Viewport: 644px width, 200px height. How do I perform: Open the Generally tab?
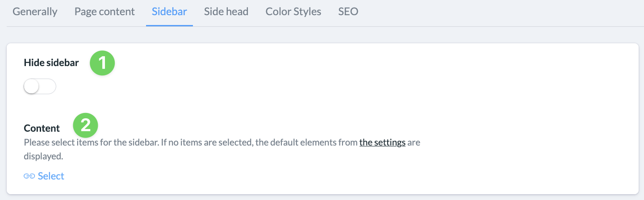coord(35,12)
